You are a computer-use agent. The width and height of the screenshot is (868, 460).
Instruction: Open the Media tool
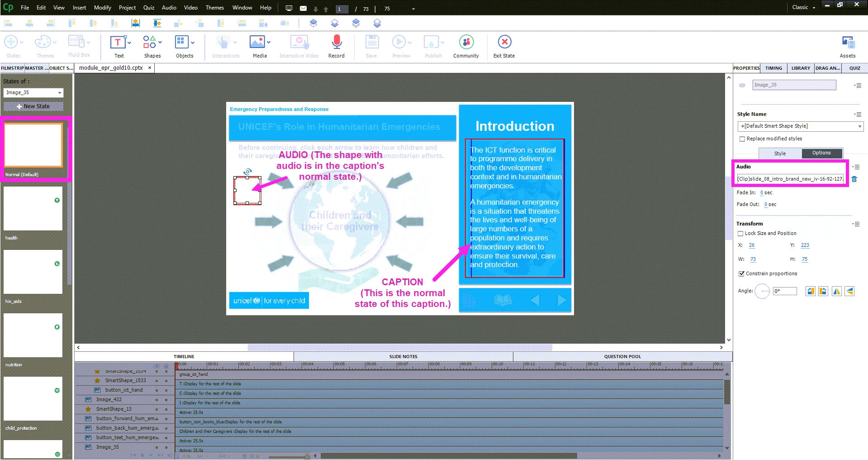pos(260,47)
